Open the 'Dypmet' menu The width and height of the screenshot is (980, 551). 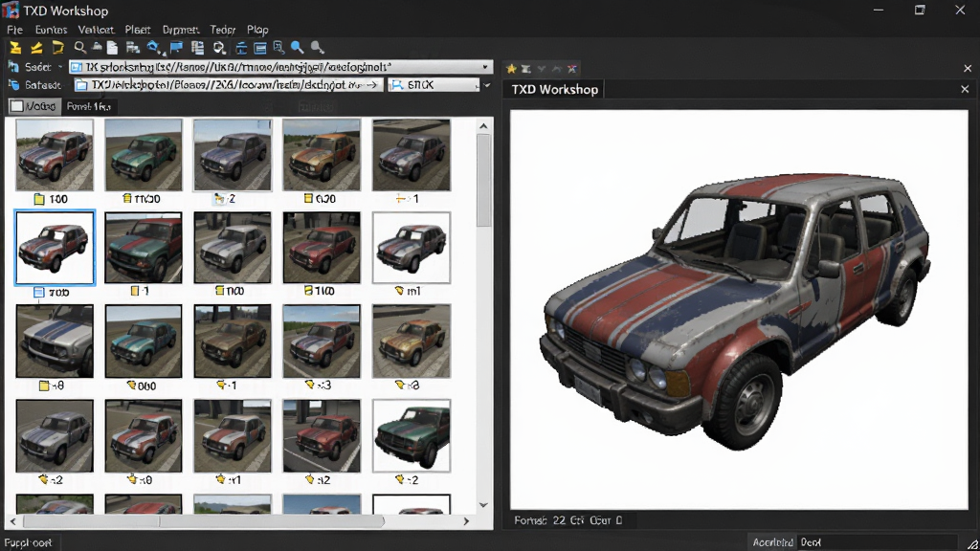[x=181, y=30]
